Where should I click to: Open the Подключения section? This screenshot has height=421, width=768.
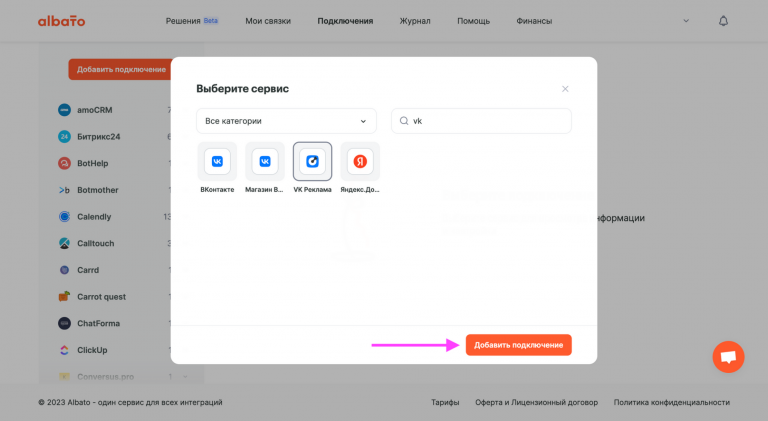point(345,21)
